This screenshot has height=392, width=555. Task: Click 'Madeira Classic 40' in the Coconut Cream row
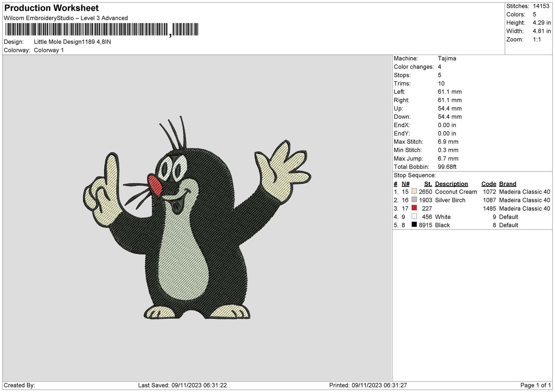525,191
